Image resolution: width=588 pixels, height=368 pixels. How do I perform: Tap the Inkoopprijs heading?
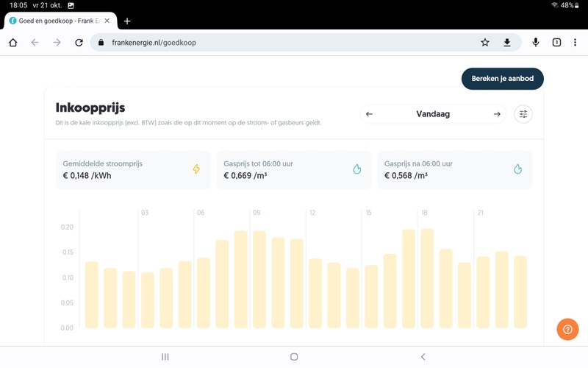[90, 107]
